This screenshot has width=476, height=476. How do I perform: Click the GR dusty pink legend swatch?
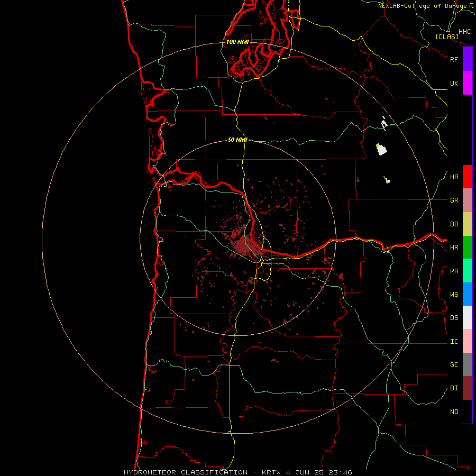[467, 200]
